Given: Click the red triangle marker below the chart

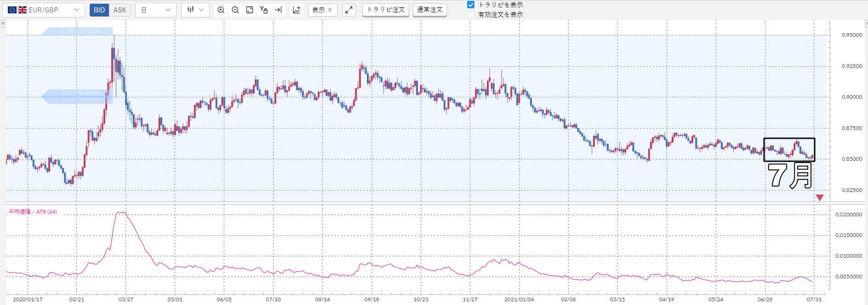Looking at the screenshot, I should 820,198.
